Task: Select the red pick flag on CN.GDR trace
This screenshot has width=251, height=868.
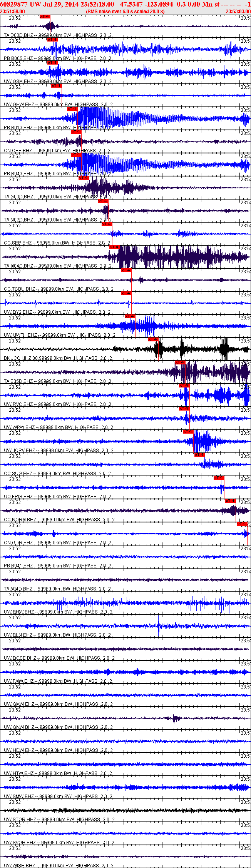Action: pyautogui.click(x=242, y=524)
